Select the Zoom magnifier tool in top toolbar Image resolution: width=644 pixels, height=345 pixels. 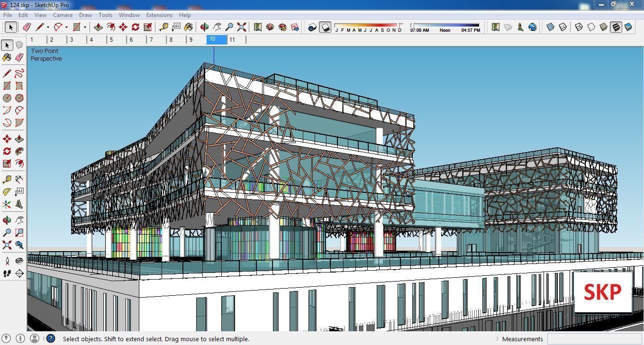pyautogui.click(x=229, y=27)
